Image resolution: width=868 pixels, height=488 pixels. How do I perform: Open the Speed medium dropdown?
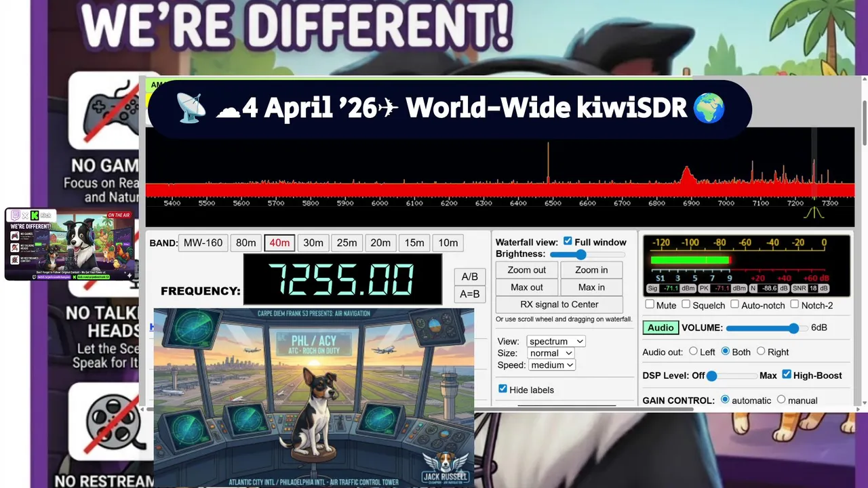(551, 365)
